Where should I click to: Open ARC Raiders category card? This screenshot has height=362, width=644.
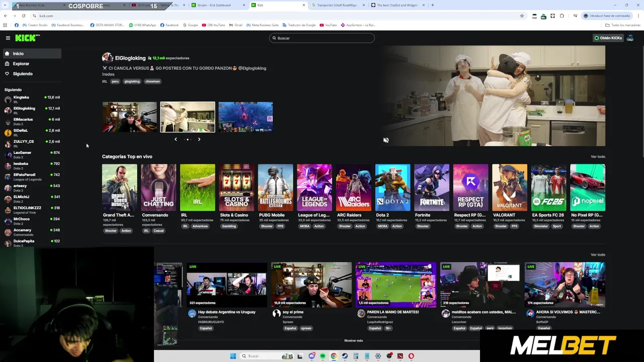coord(353,188)
